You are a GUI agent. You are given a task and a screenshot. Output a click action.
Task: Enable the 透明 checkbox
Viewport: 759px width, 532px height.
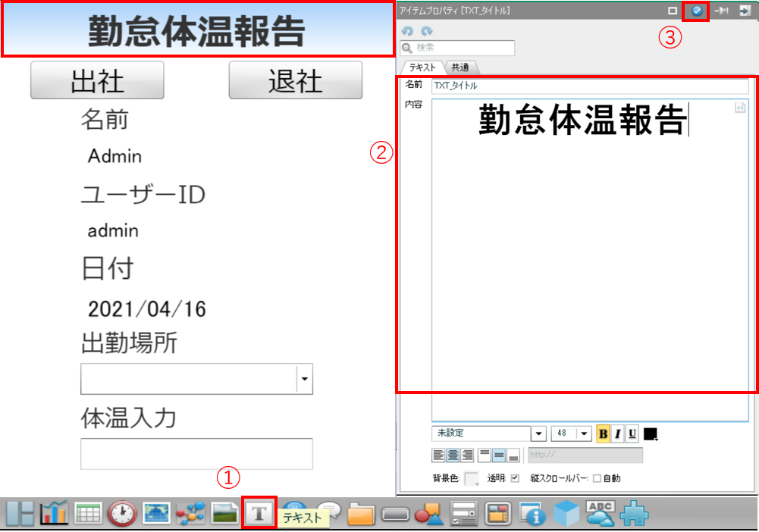click(x=516, y=478)
